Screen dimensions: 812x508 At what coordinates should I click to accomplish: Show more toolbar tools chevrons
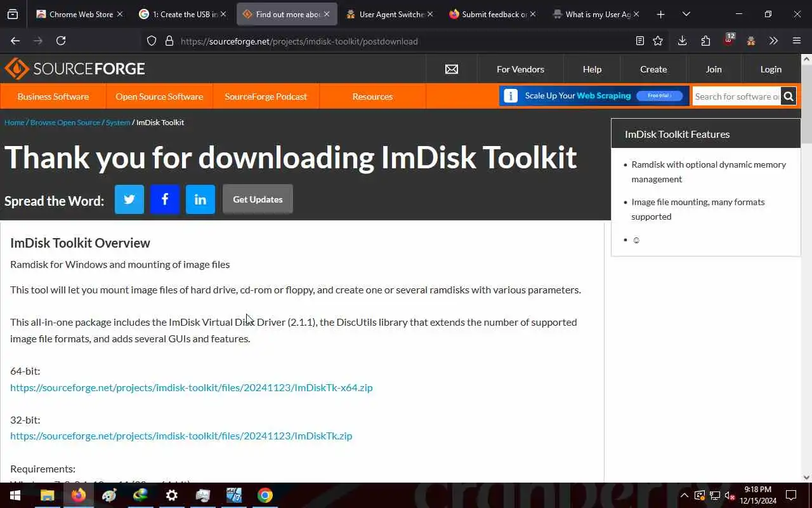click(773, 41)
